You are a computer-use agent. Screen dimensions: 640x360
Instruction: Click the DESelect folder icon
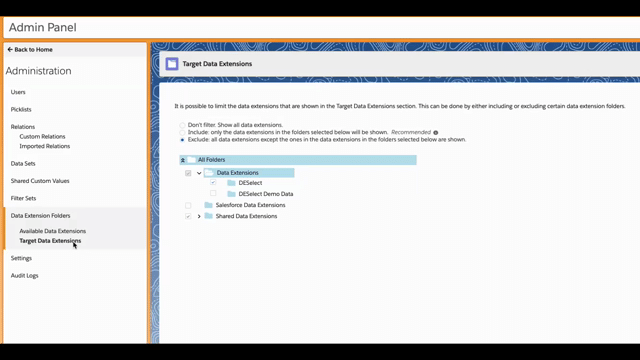(231, 183)
